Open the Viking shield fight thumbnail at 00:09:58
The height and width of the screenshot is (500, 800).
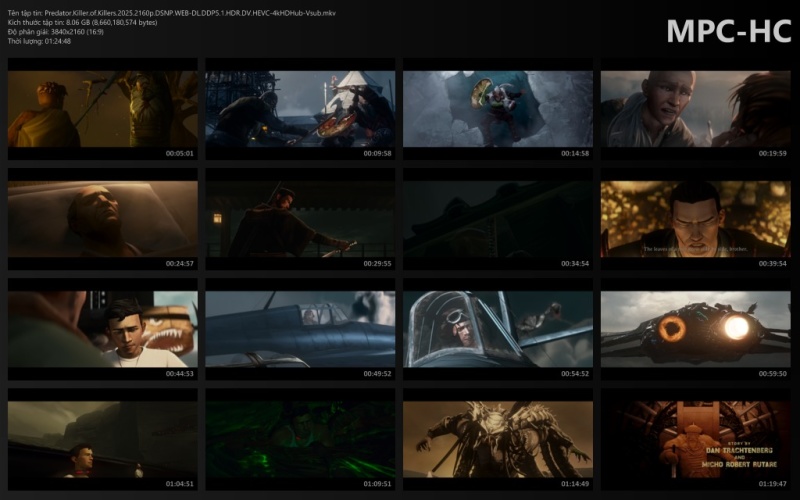(x=300, y=109)
